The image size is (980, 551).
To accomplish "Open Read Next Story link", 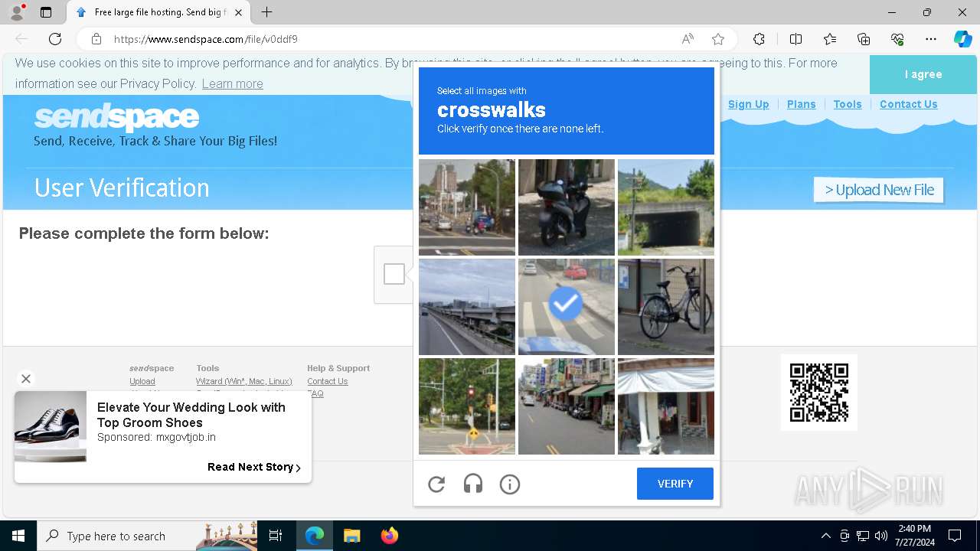I will click(x=253, y=467).
